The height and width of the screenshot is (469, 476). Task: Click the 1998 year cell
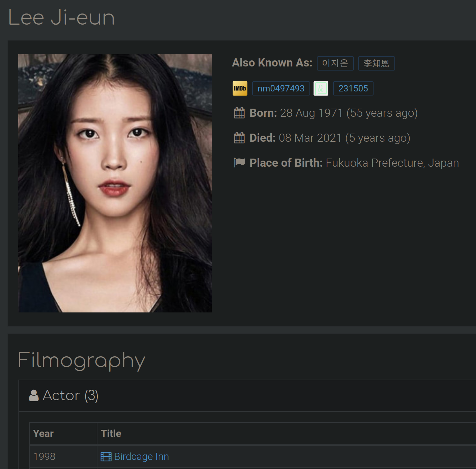point(63,457)
